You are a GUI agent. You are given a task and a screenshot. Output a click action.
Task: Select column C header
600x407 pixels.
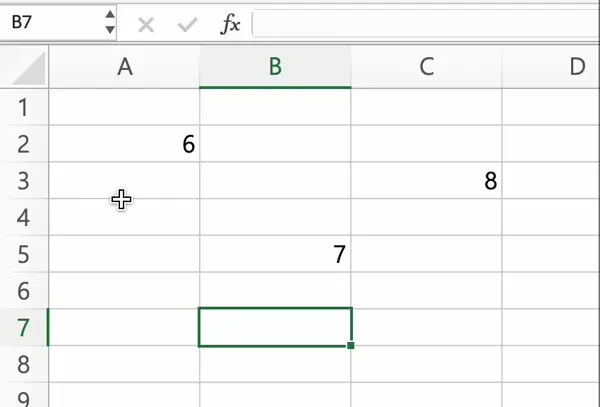(x=426, y=67)
